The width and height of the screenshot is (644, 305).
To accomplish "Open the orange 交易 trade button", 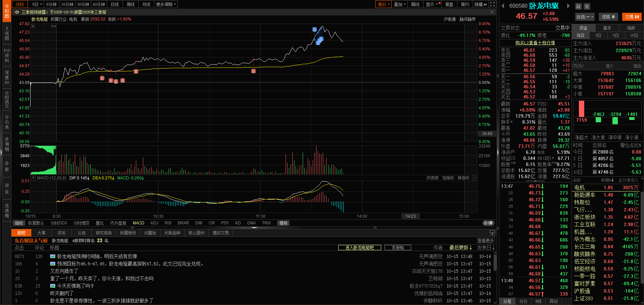I will tap(632, 17).
